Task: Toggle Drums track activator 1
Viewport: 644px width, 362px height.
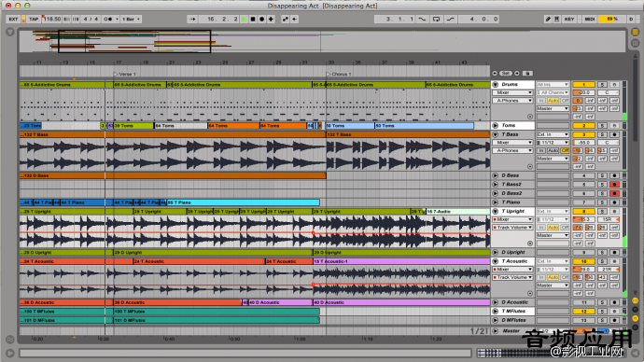Action: tap(583, 85)
